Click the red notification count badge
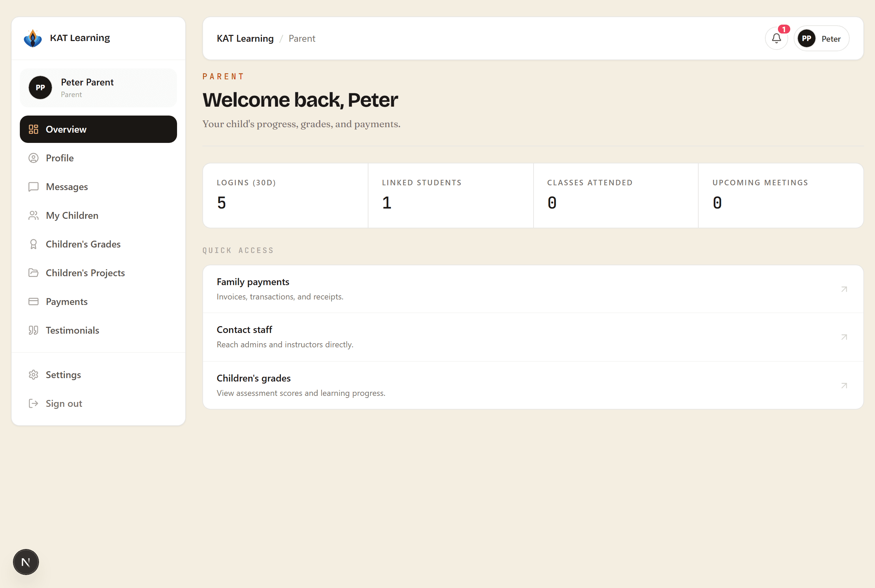The height and width of the screenshot is (588, 875). coord(784,29)
